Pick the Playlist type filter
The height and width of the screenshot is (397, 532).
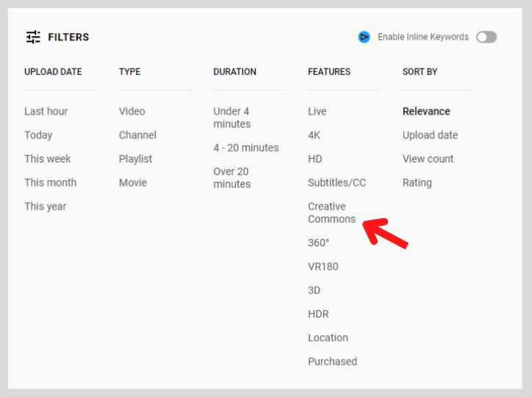click(135, 159)
